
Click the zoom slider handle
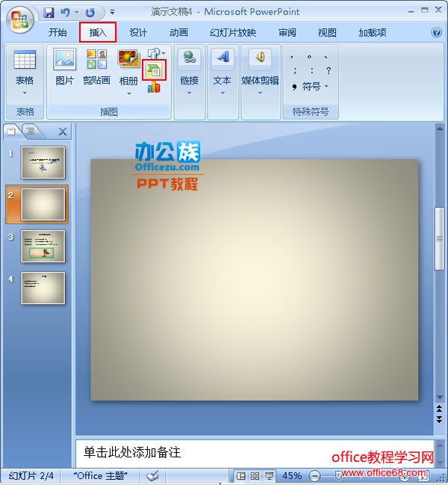pos(338,475)
